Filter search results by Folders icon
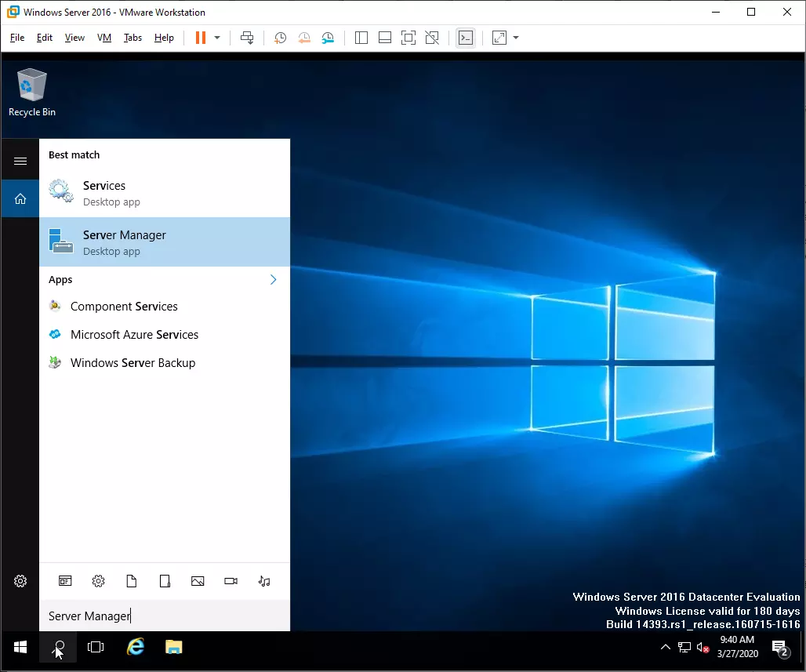Image resolution: width=806 pixels, height=672 pixels. [x=165, y=581]
